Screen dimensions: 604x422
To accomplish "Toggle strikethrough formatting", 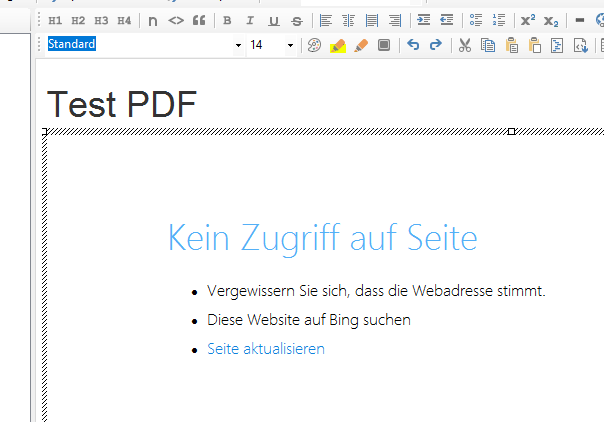I will tap(297, 21).
